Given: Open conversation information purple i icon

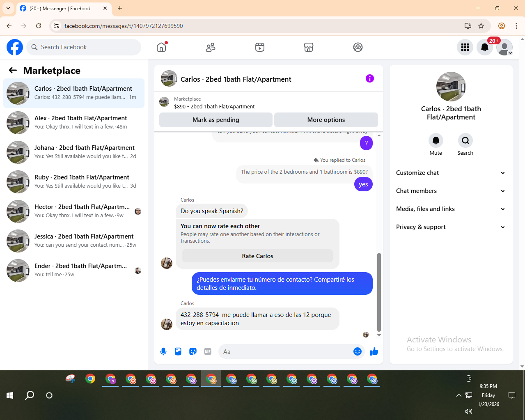Looking at the screenshot, I should (x=370, y=78).
